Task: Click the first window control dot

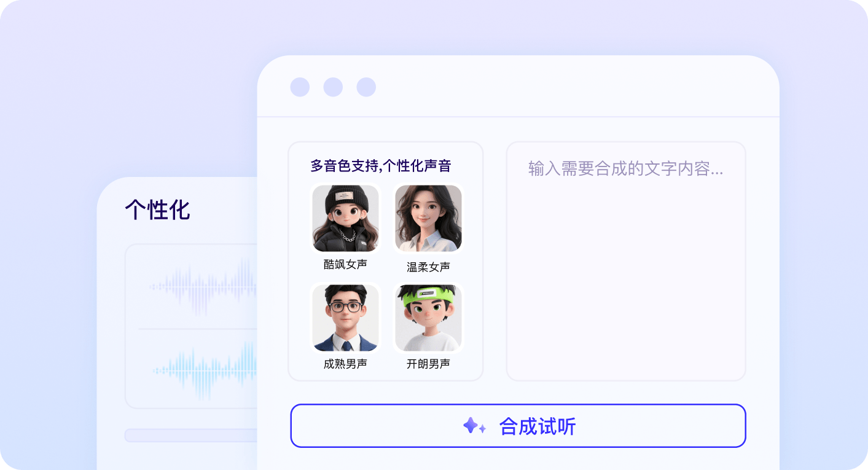Action: tap(300, 87)
